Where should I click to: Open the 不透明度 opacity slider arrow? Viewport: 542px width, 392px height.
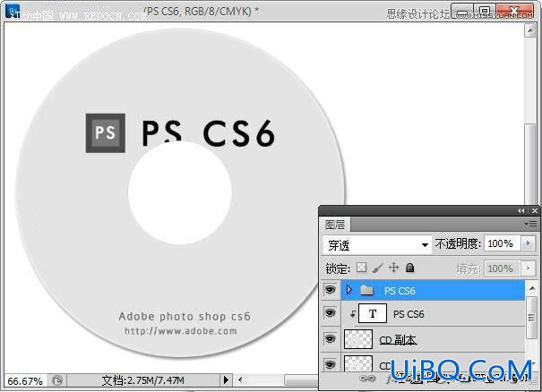point(528,243)
